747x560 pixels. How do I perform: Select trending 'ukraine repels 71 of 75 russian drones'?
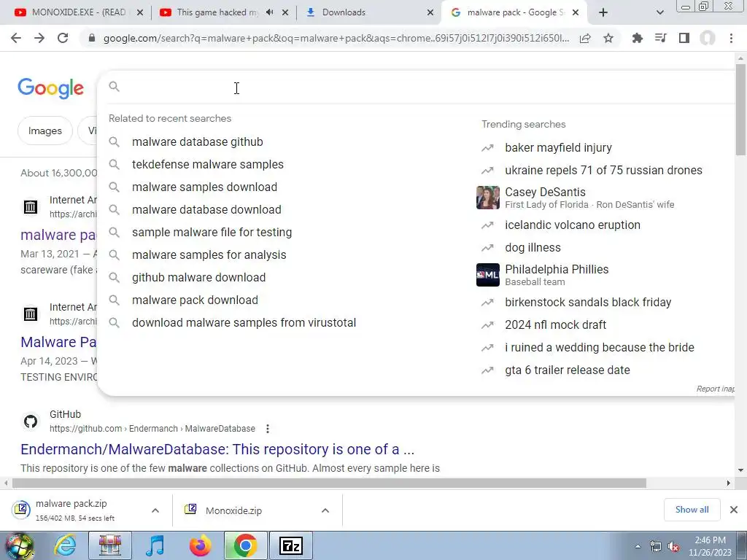[x=603, y=170]
